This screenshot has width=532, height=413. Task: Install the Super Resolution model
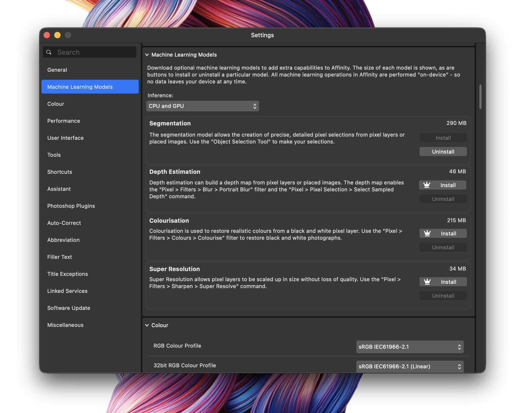click(x=448, y=282)
